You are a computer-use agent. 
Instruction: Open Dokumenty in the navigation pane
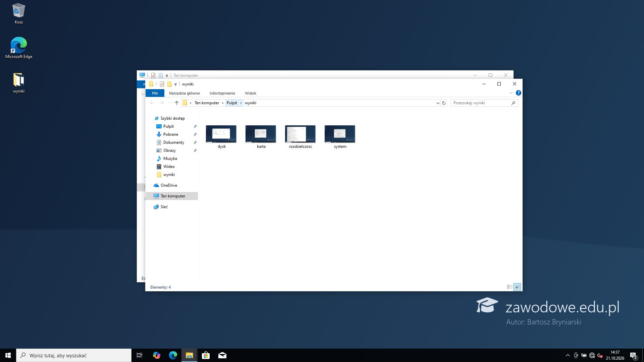(174, 142)
